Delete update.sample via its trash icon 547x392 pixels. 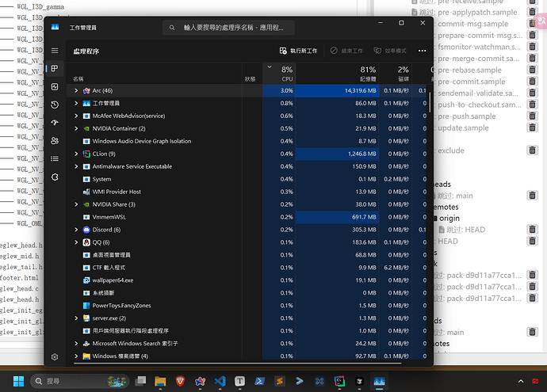532,127
